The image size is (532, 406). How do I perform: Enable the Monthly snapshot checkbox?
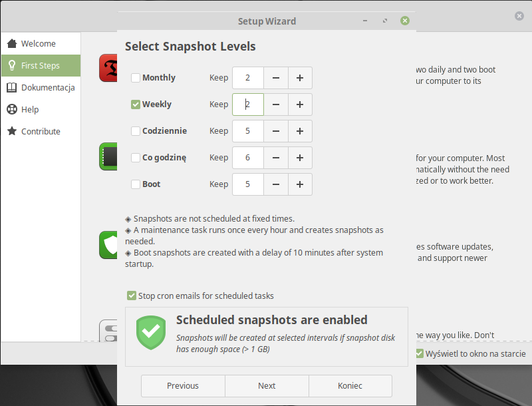[136, 78]
